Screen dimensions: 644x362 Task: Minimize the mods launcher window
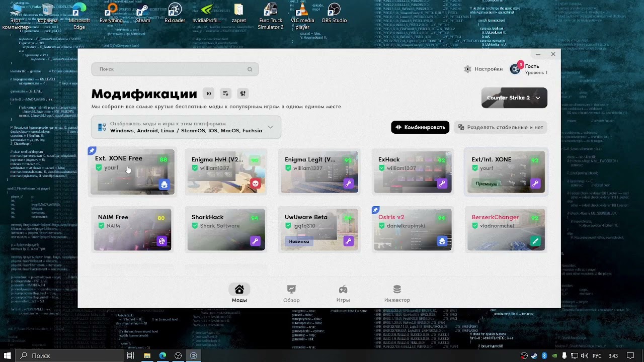tap(538, 54)
